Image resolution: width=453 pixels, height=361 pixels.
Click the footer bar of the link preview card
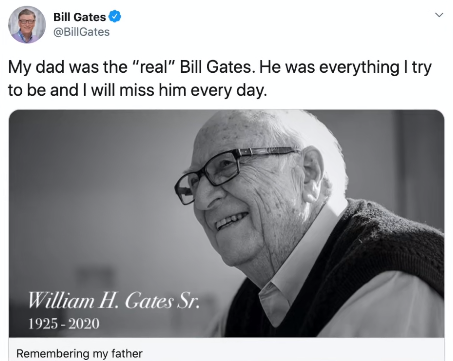(227, 349)
